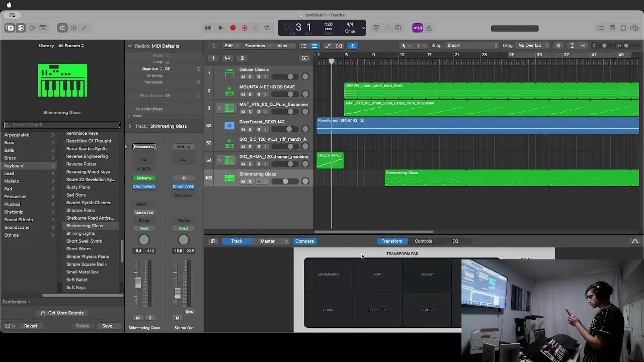Click the Revert button in Library

pyautogui.click(x=31, y=326)
